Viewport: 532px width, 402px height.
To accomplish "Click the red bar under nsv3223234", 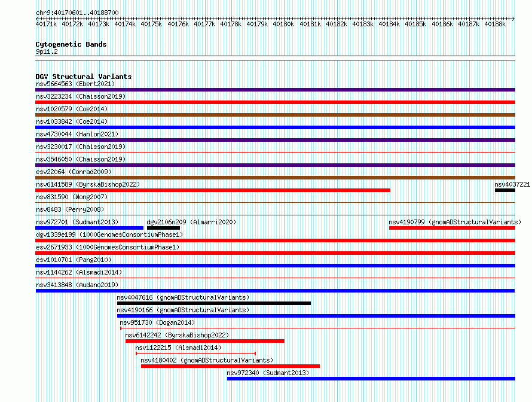I will click(275, 102).
